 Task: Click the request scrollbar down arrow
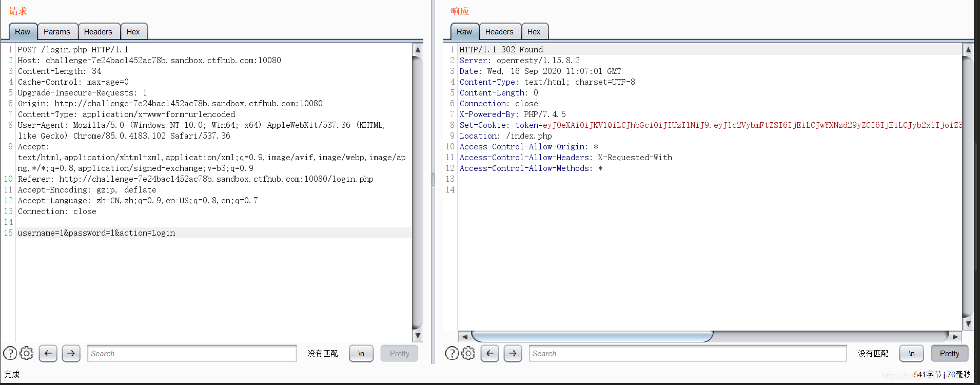click(418, 336)
